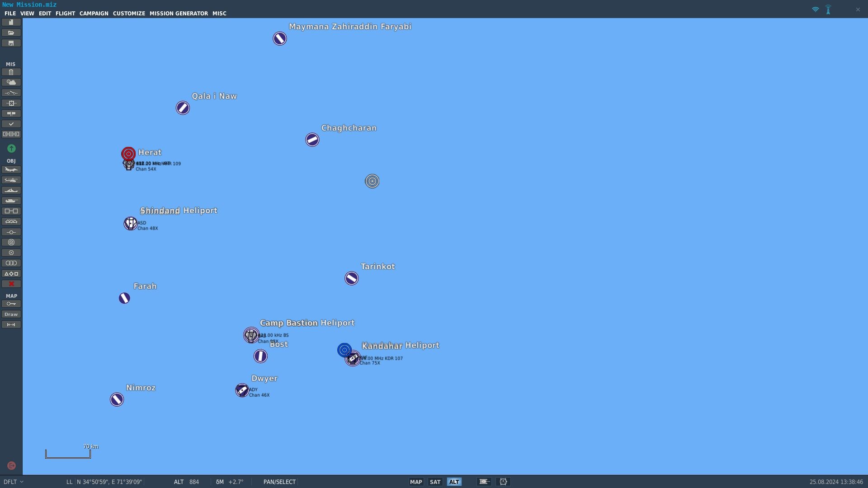Select the crossed-circle point tool
This screenshot has width=868, height=488.
11,253
